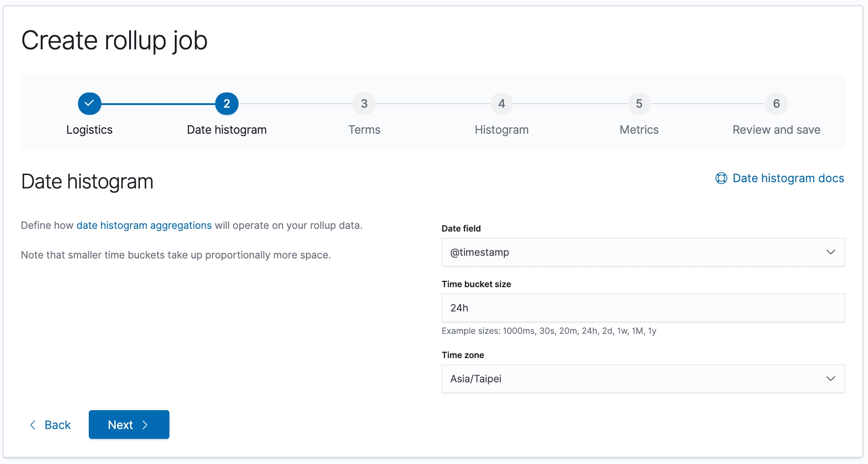Follow the date histogram aggregations link
868x464 pixels.
144,225
